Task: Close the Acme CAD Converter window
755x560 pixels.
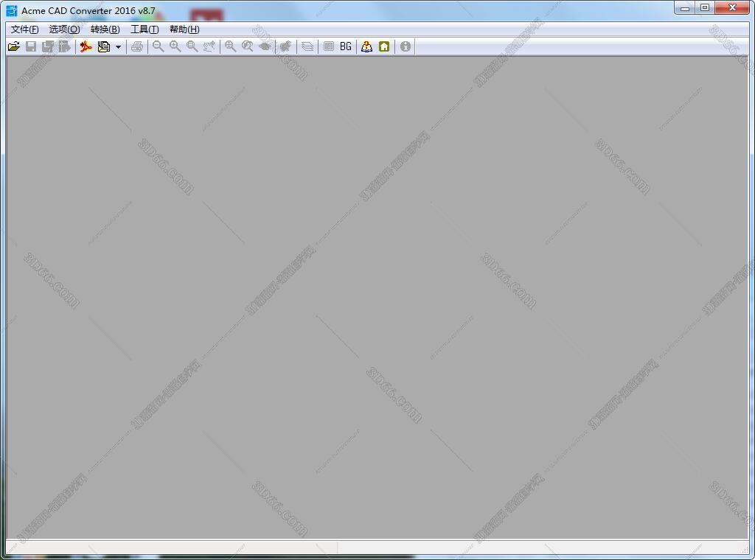Action: pyautogui.click(x=732, y=8)
